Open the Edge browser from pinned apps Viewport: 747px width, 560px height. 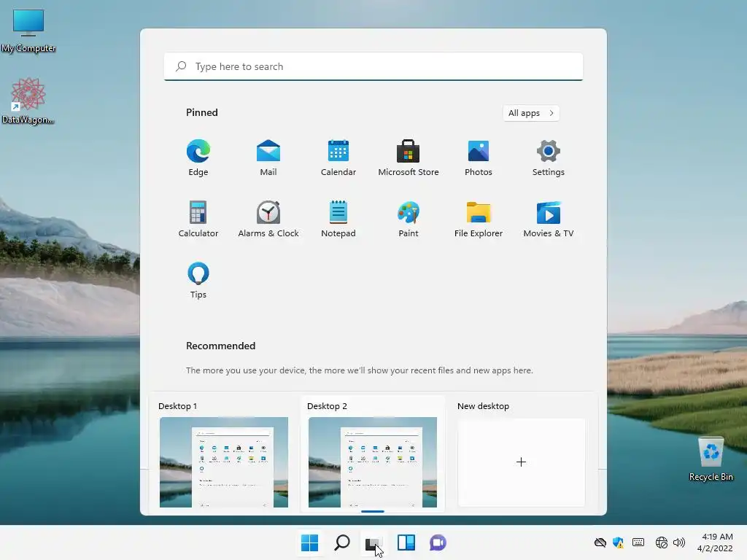[198, 157]
